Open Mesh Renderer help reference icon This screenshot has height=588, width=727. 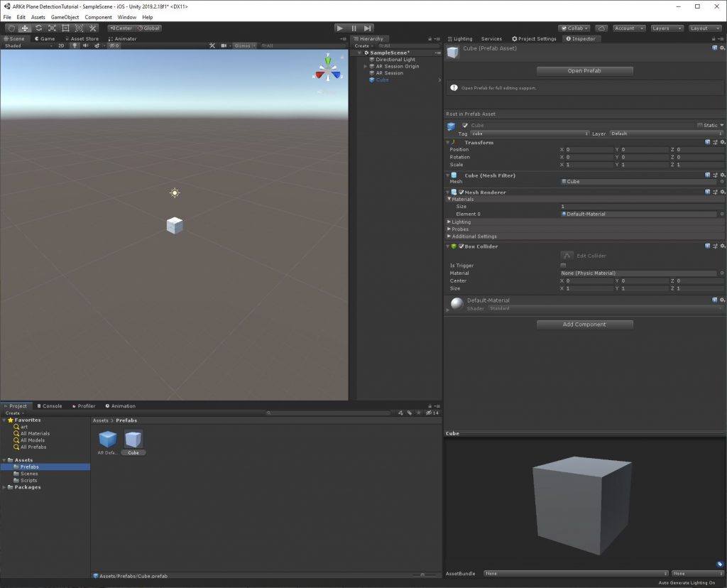708,192
